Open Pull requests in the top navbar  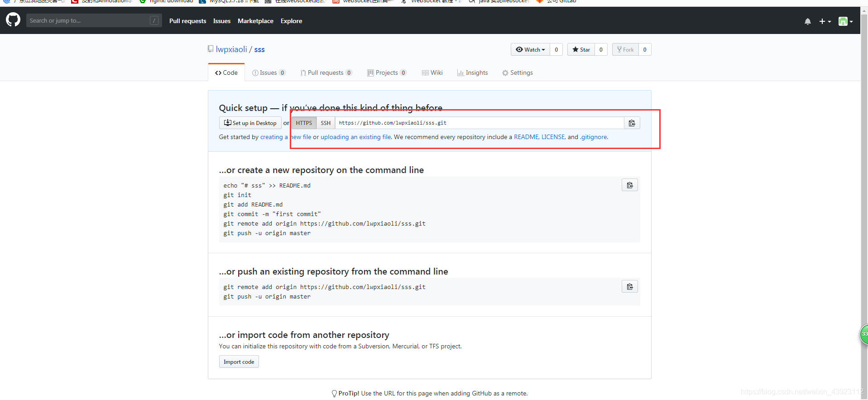pyautogui.click(x=187, y=21)
